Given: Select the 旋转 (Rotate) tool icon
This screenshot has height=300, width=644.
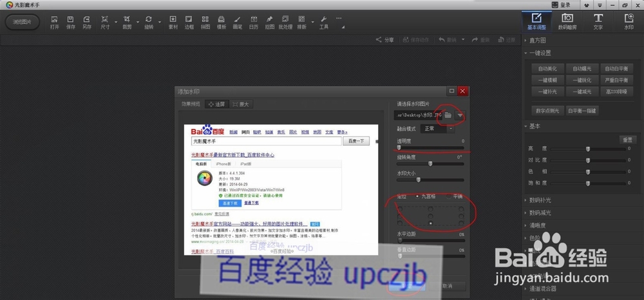Looking at the screenshot, I should pyautogui.click(x=149, y=19).
